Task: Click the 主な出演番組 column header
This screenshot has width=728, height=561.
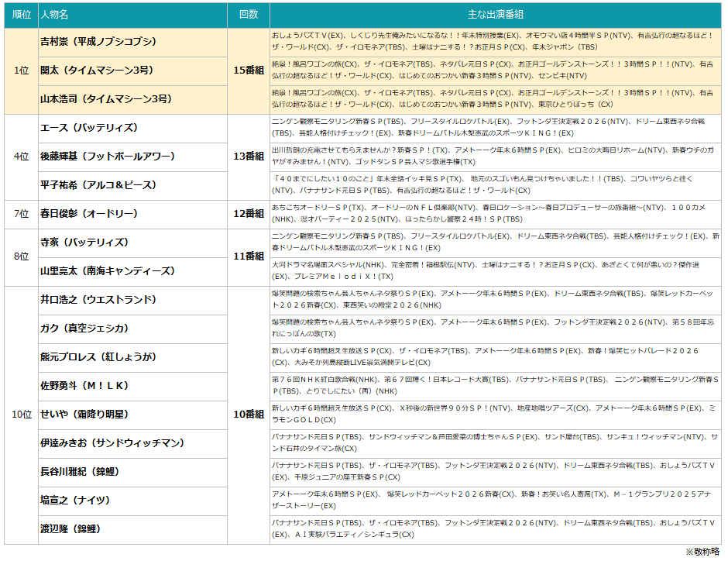Action: pyautogui.click(x=495, y=15)
